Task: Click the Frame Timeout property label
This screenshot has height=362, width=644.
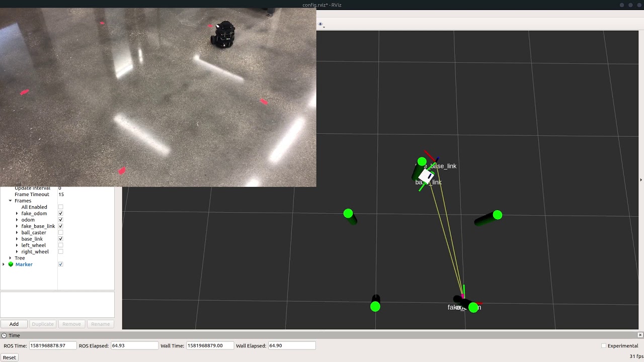Action: click(32, 195)
